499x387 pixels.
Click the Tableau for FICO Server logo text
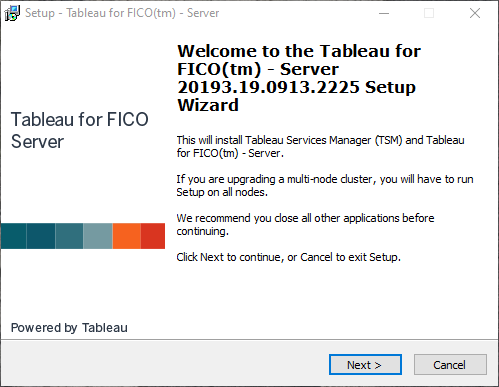click(x=80, y=130)
